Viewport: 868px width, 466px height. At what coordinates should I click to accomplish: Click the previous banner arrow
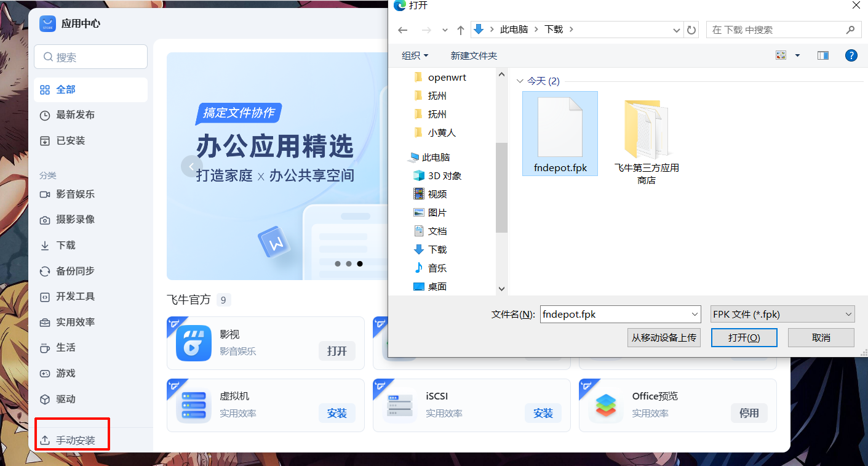(192, 166)
